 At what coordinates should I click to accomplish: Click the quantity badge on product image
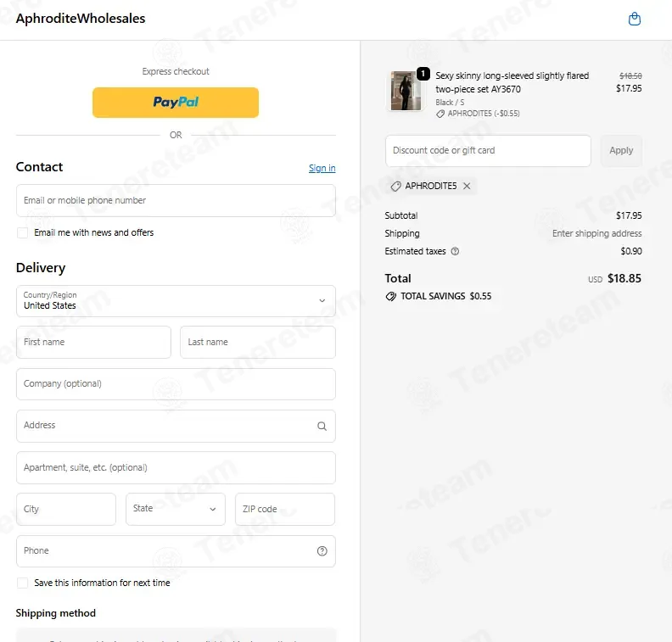pos(423,74)
